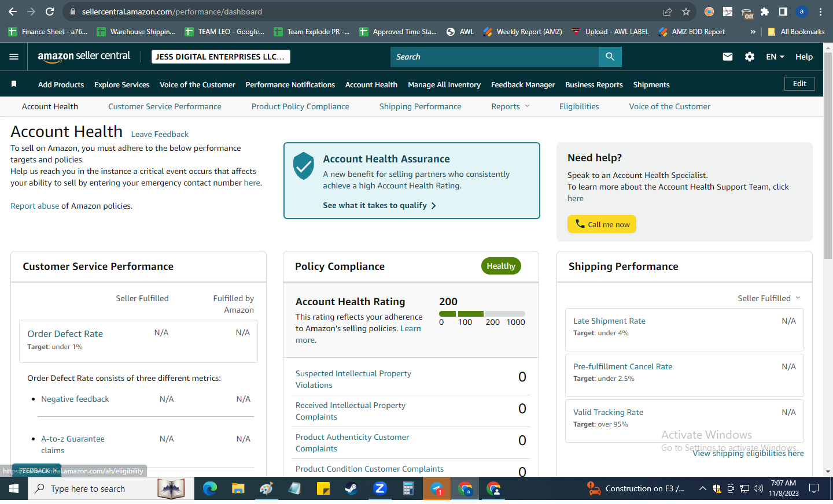Launch Steam from the taskbar
833x504 pixels.
[351, 489]
